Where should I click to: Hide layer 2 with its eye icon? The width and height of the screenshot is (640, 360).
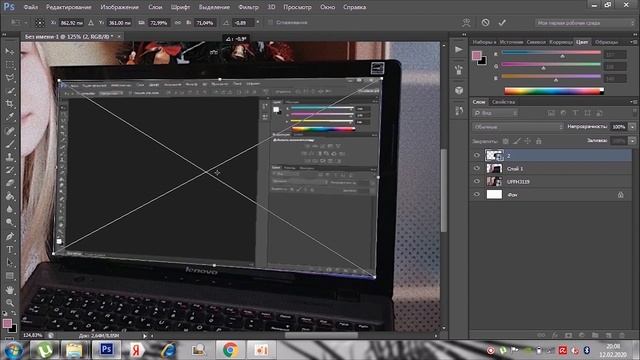[476, 155]
